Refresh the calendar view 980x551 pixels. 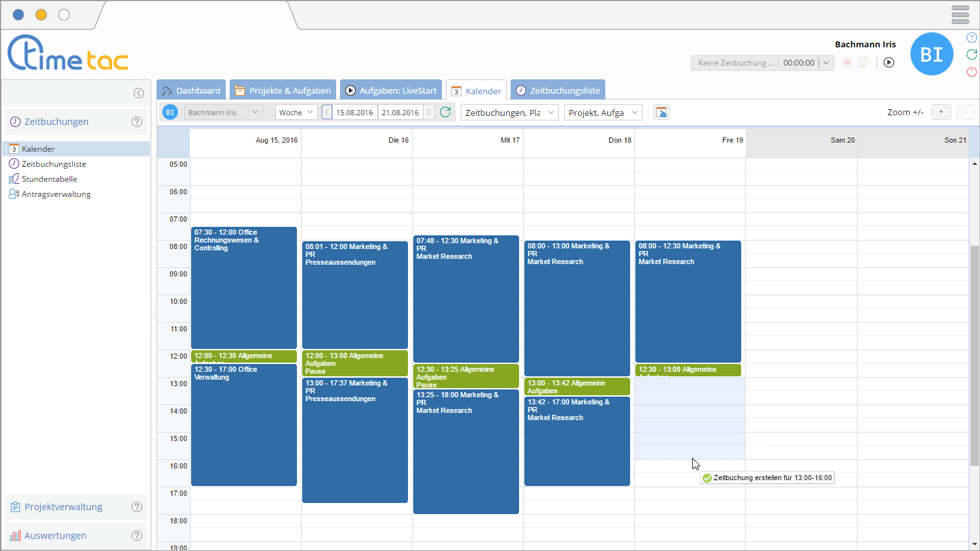[x=445, y=112]
